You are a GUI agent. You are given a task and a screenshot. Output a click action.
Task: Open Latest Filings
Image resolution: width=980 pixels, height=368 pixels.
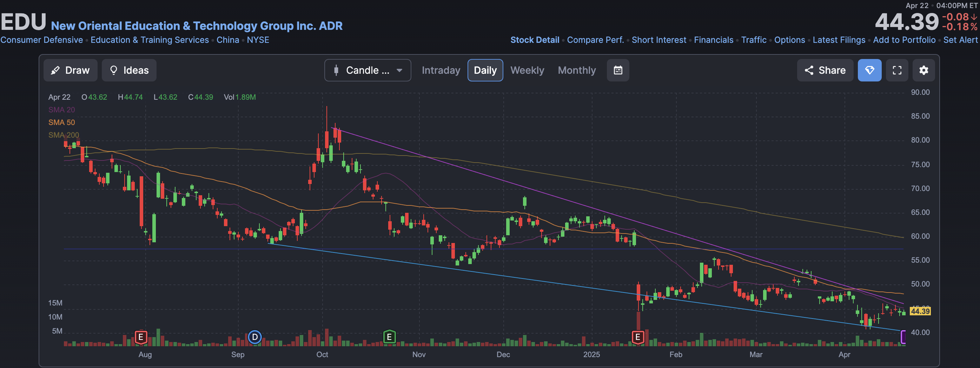839,40
